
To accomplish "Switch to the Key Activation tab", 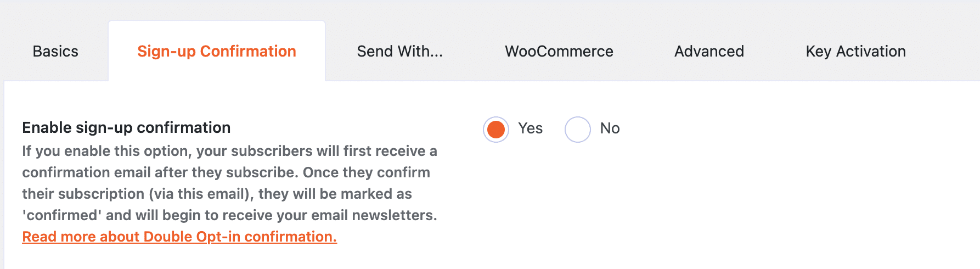I will 855,52.
